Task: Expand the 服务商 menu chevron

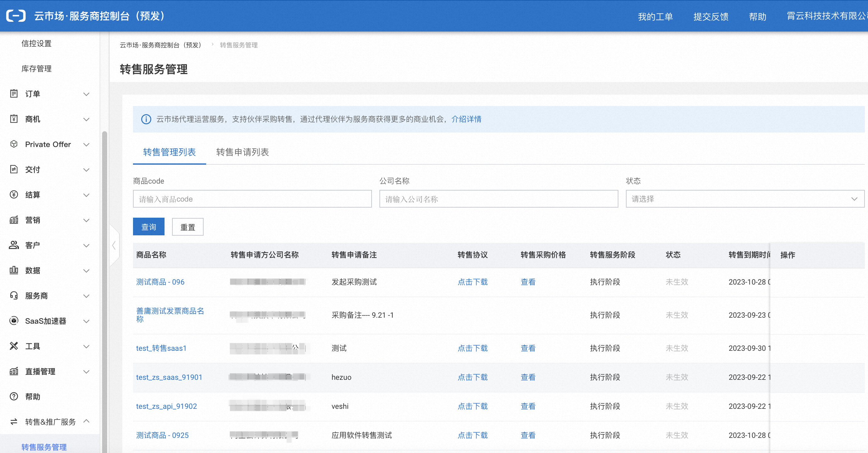Action: point(86,296)
